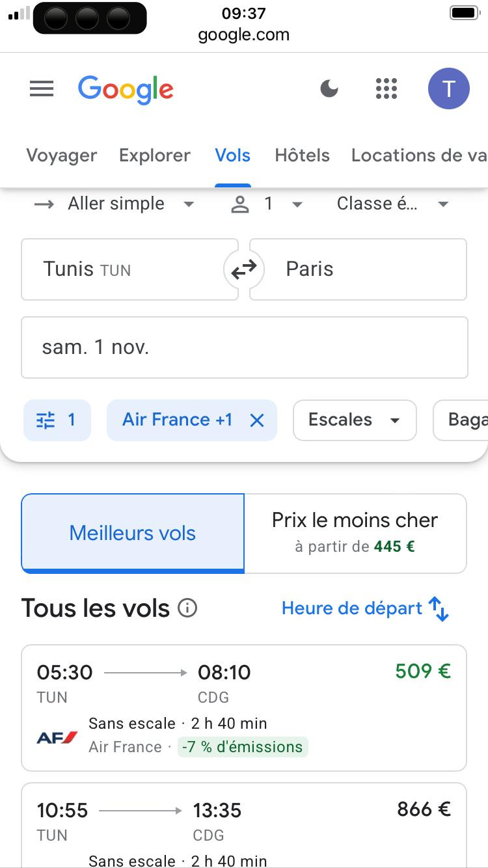Expand the Classe éco cabin dropdown

392,204
